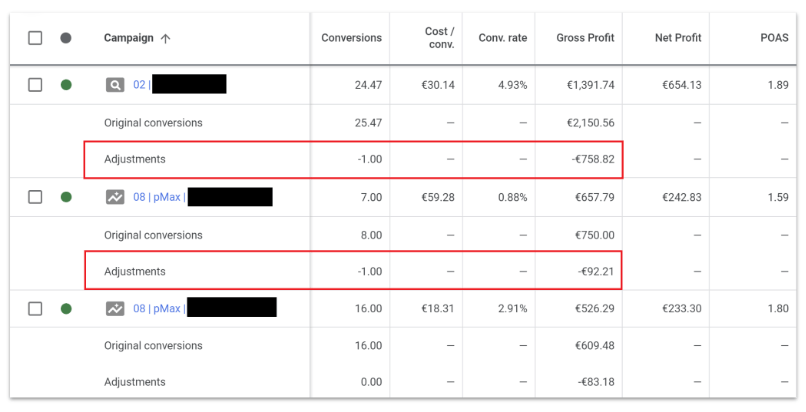Toggle the select-all checkbox in header
This screenshot has width=806, height=412.
coord(35,38)
